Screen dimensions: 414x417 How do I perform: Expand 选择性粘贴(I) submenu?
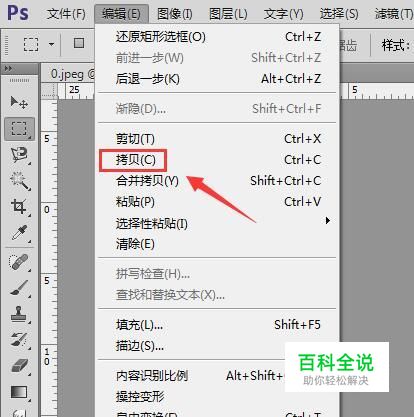click(218, 223)
